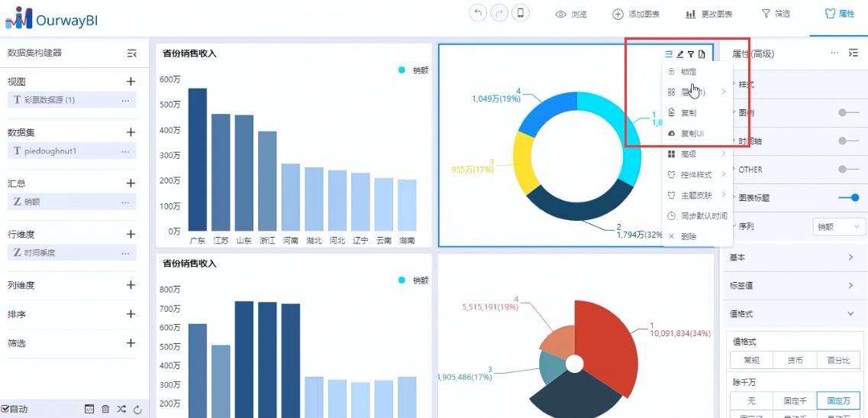The image size is (868, 418).
Task: Collapse the 属性(高级) properties panel
Action: pyautogui.click(x=853, y=53)
